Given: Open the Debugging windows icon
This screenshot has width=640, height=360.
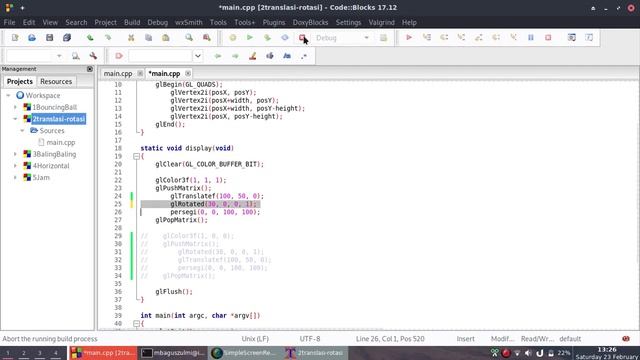Looking at the screenshot, I should point(572,38).
